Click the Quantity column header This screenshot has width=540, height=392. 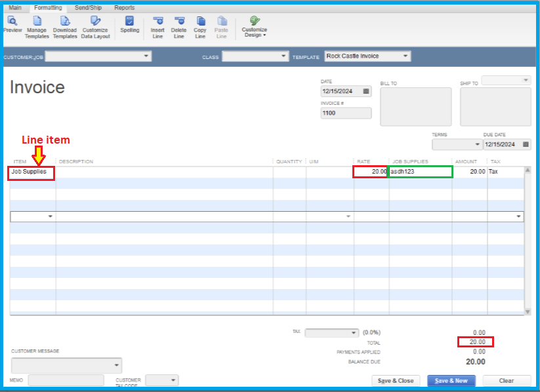pos(289,161)
